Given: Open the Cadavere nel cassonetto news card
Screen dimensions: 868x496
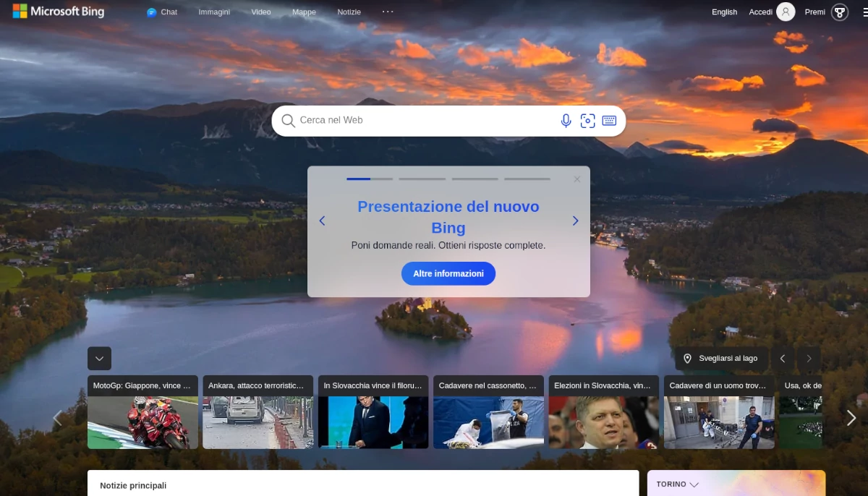Looking at the screenshot, I should [x=488, y=412].
